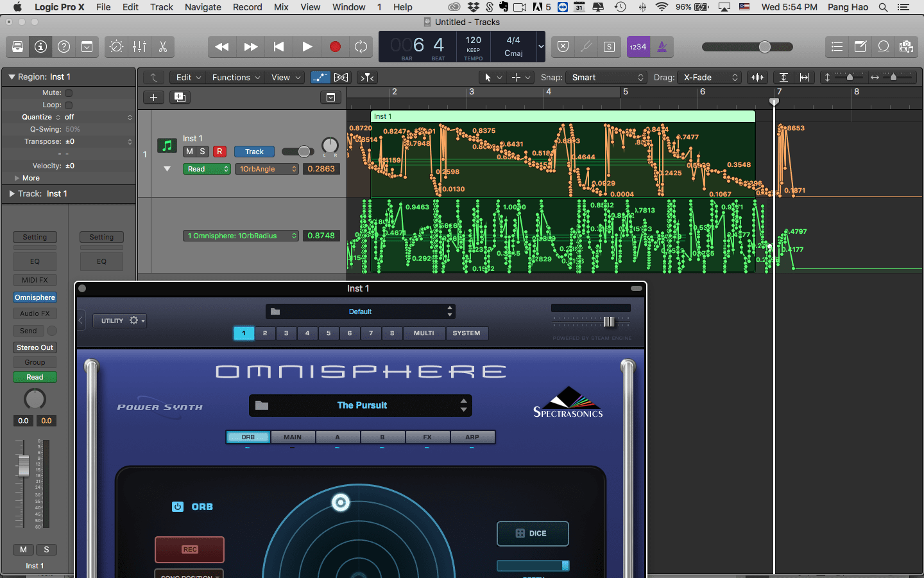Open the Functions dropdown menu

[x=235, y=78]
